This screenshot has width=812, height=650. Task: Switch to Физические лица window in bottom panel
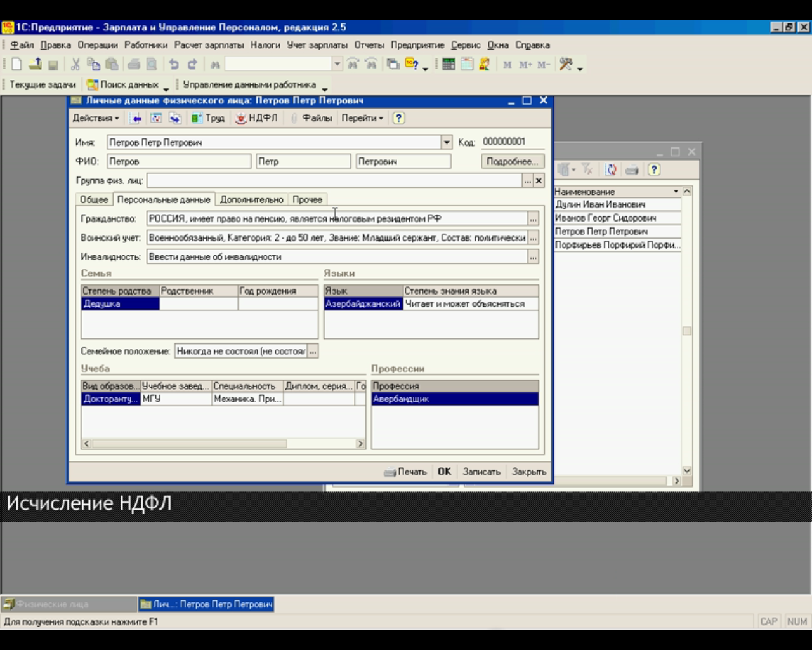pyautogui.click(x=69, y=604)
